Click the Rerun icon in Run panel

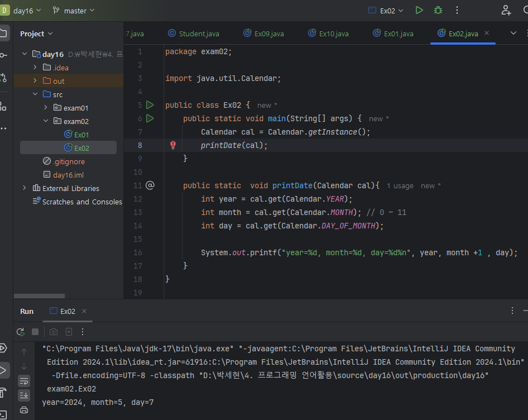point(21,332)
